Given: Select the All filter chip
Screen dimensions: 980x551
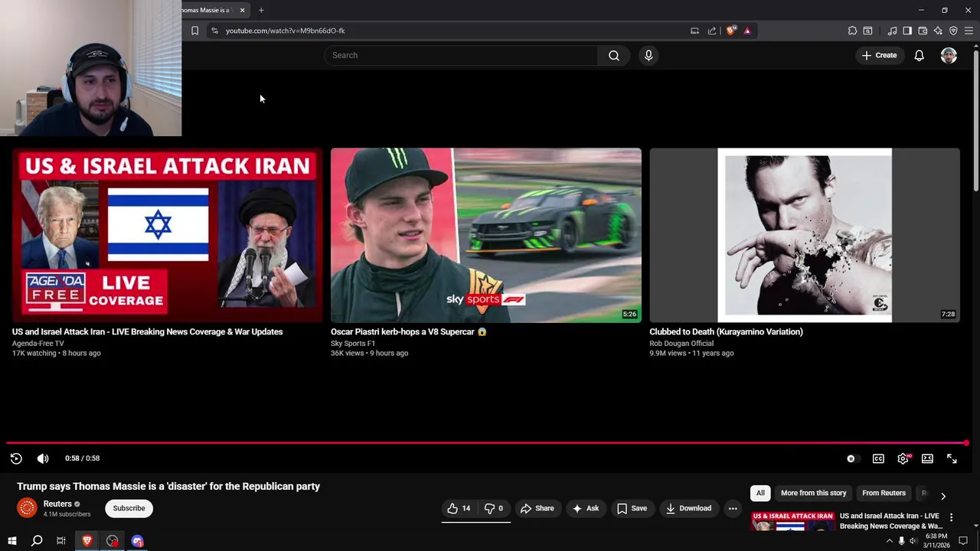Looking at the screenshot, I should (760, 493).
